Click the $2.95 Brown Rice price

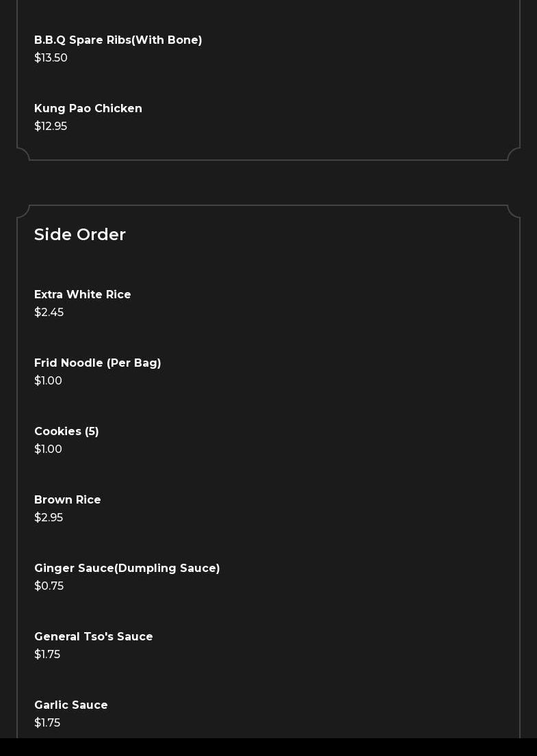[x=49, y=518]
